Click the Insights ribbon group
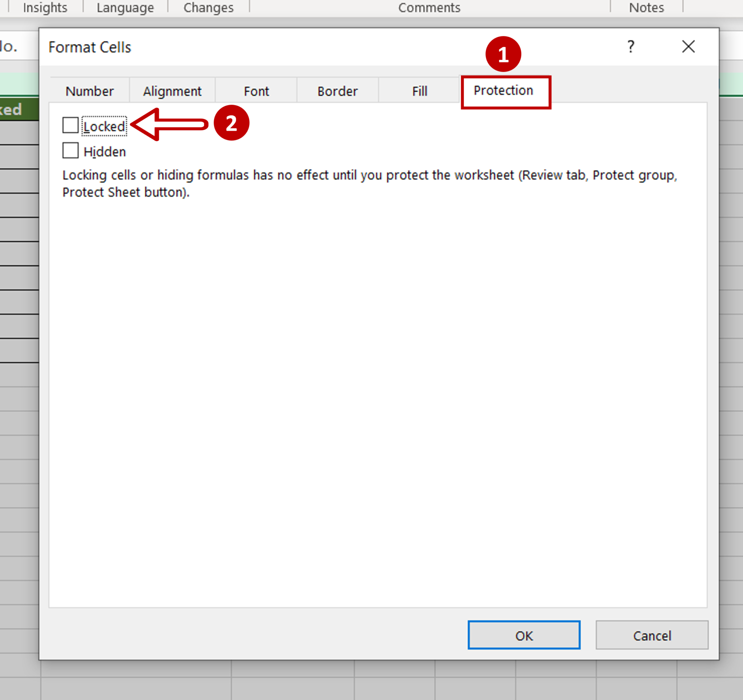Screen dimensions: 743x700 45,8
